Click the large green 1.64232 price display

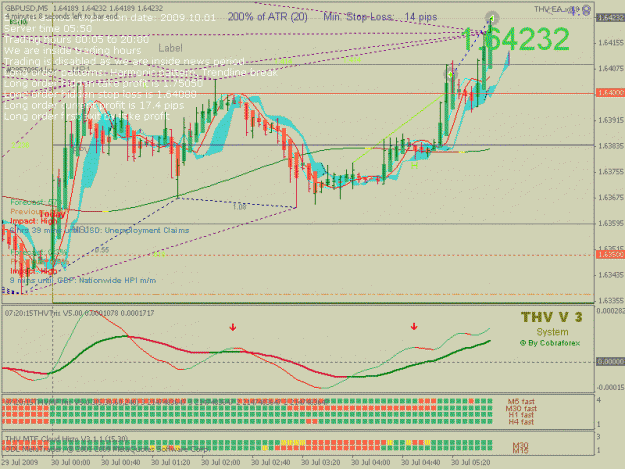click(516, 39)
